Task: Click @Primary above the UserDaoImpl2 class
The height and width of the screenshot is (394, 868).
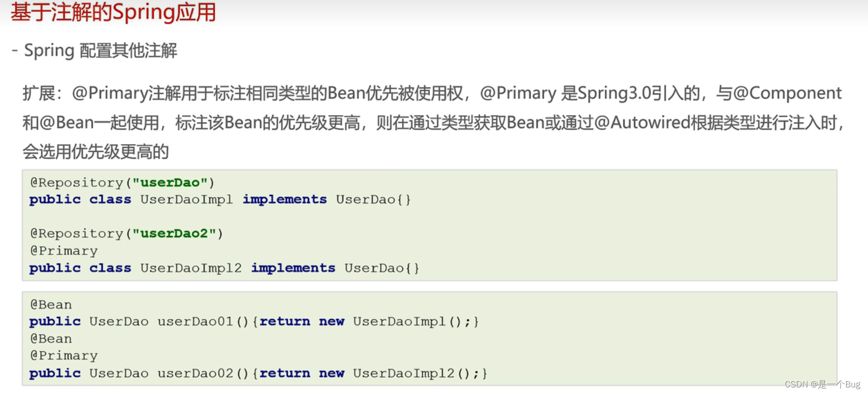Action: point(64,251)
